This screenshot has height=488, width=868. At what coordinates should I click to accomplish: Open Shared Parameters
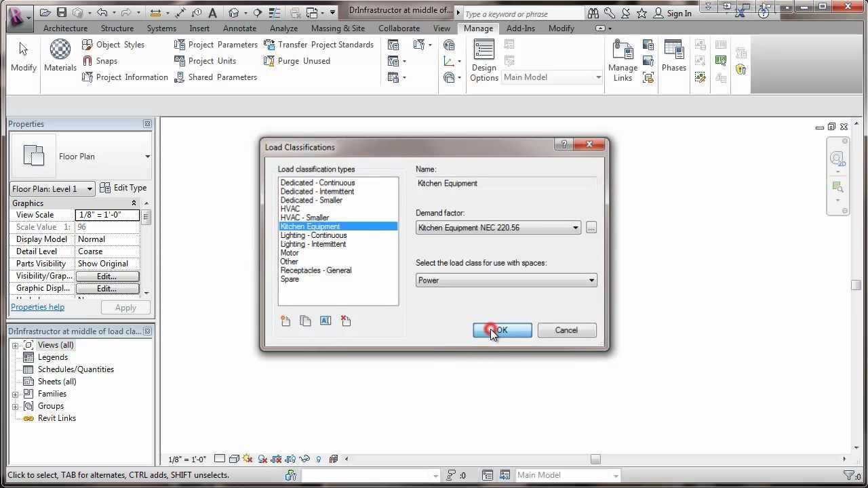pos(216,77)
